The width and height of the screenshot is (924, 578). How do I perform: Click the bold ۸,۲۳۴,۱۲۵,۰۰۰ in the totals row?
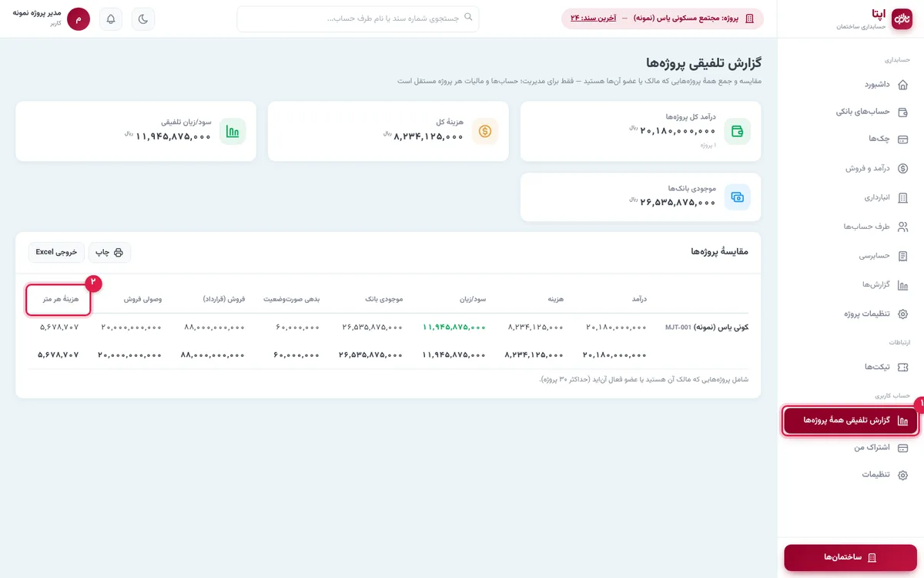534,355
